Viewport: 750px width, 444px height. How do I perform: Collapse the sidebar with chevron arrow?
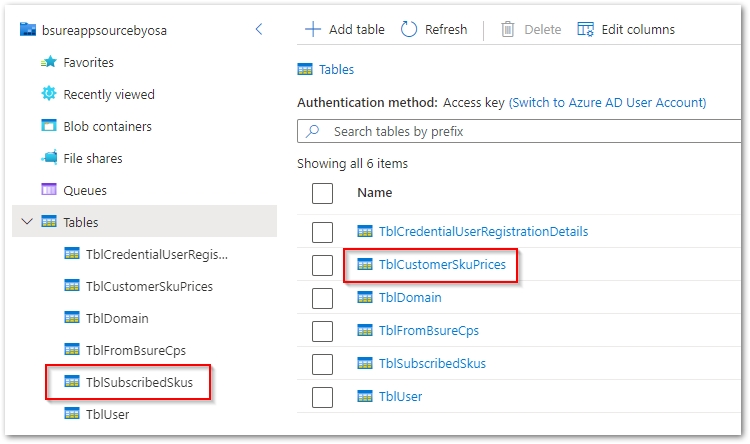pos(259,29)
